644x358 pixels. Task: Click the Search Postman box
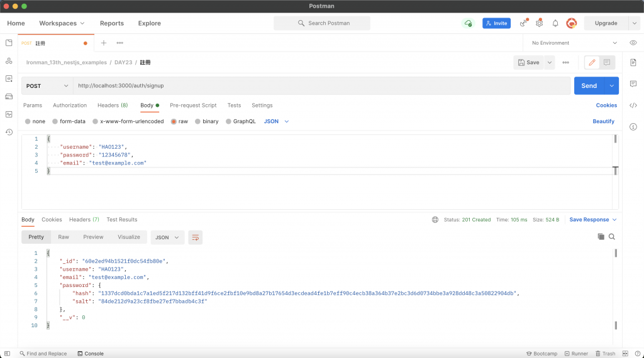[322, 23]
